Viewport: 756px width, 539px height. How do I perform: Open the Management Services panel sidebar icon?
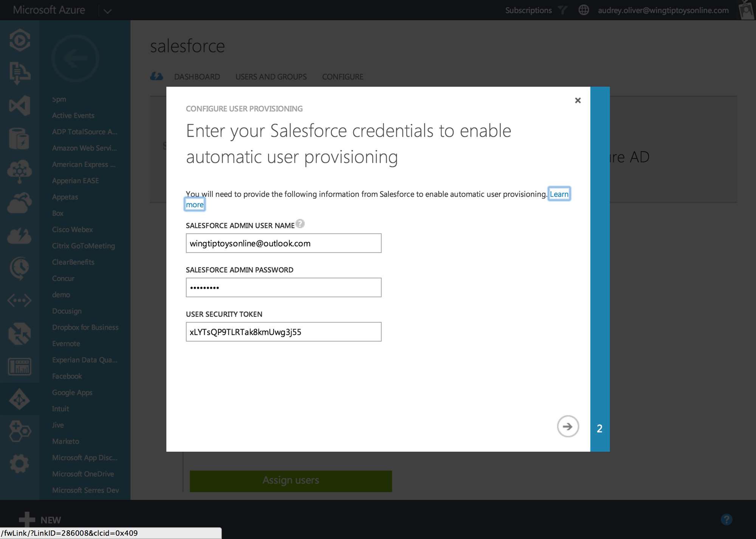coord(20,366)
